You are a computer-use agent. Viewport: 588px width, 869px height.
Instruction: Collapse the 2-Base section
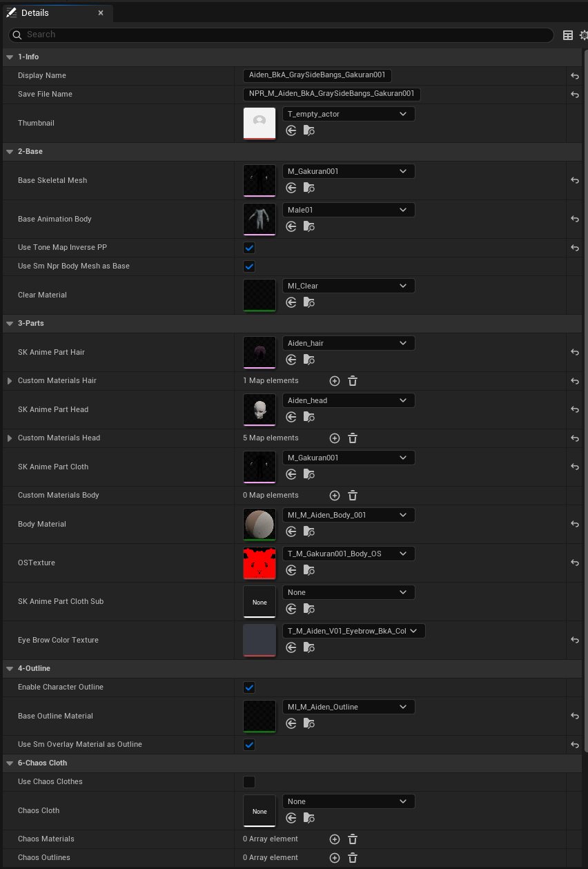(x=9, y=151)
